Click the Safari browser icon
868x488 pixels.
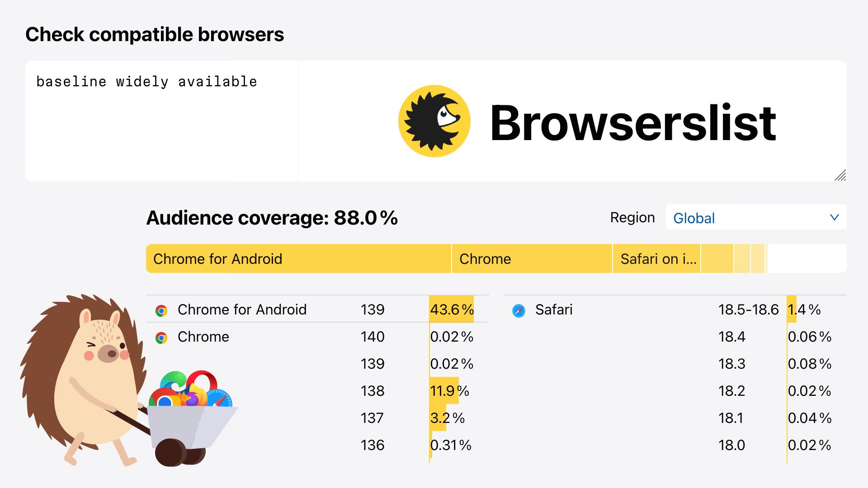[518, 310]
